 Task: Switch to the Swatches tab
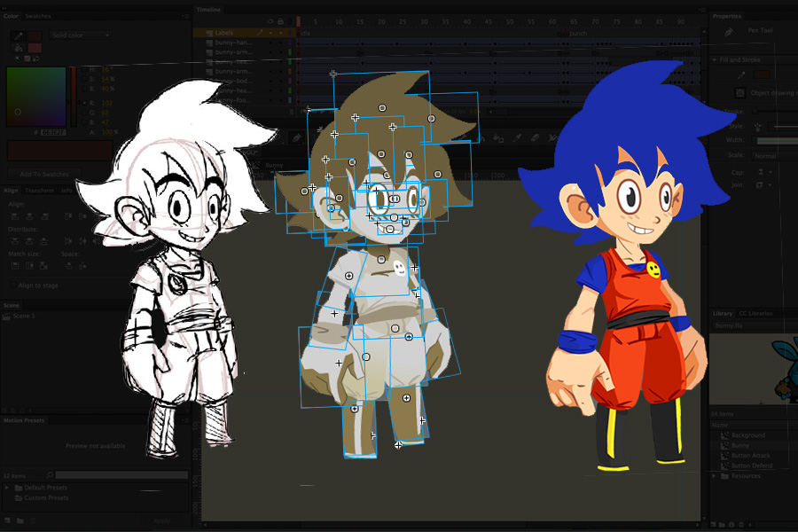pyautogui.click(x=37, y=16)
